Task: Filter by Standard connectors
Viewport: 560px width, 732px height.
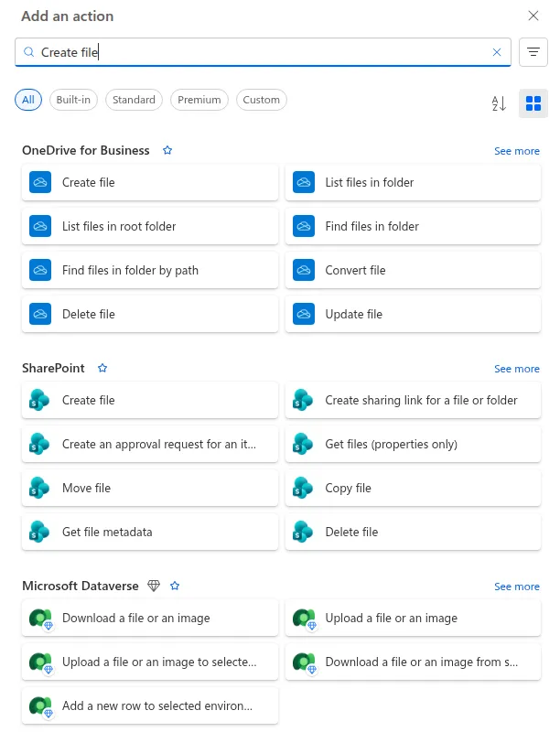Action: pos(134,100)
